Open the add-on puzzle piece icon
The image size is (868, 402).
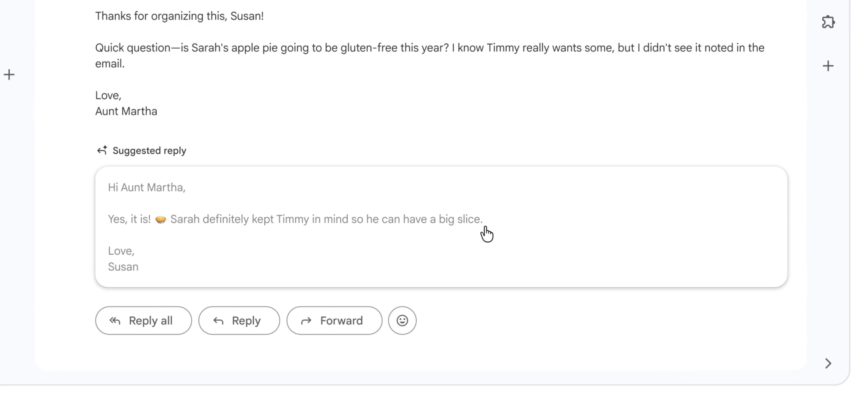pyautogui.click(x=828, y=22)
